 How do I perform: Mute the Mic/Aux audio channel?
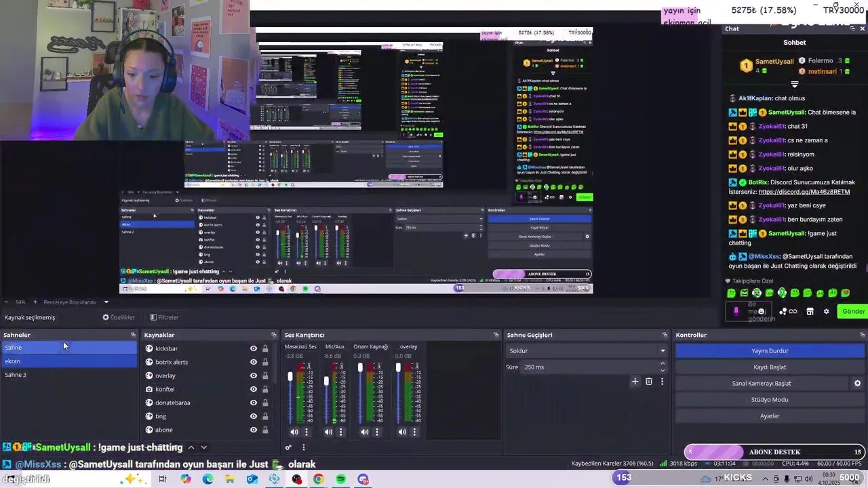(x=329, y=432)
